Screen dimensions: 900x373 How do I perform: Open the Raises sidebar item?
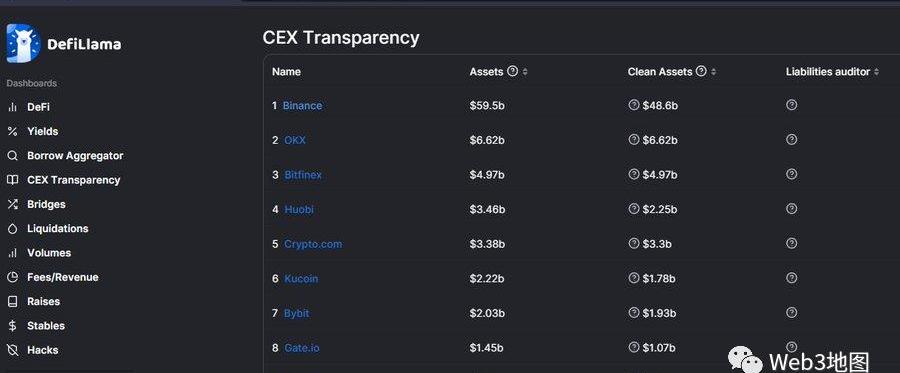43,301
